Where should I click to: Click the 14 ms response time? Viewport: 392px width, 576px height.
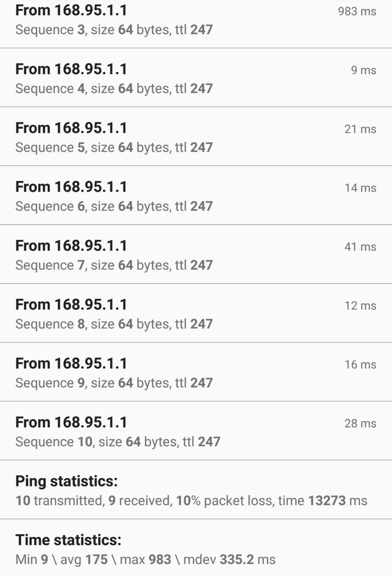(x=360, y=188)
